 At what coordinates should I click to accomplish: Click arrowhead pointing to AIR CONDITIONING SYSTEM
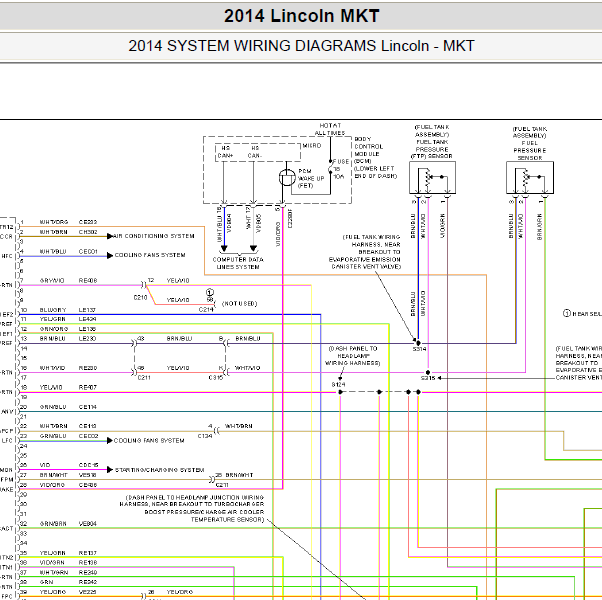pos(110,236)
